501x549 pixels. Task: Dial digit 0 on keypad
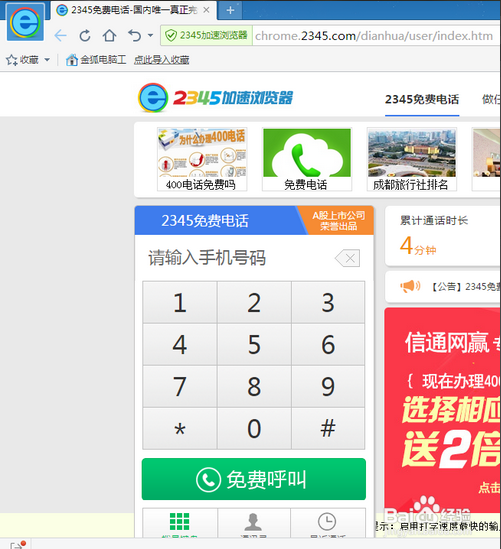(x=254, y=429)
